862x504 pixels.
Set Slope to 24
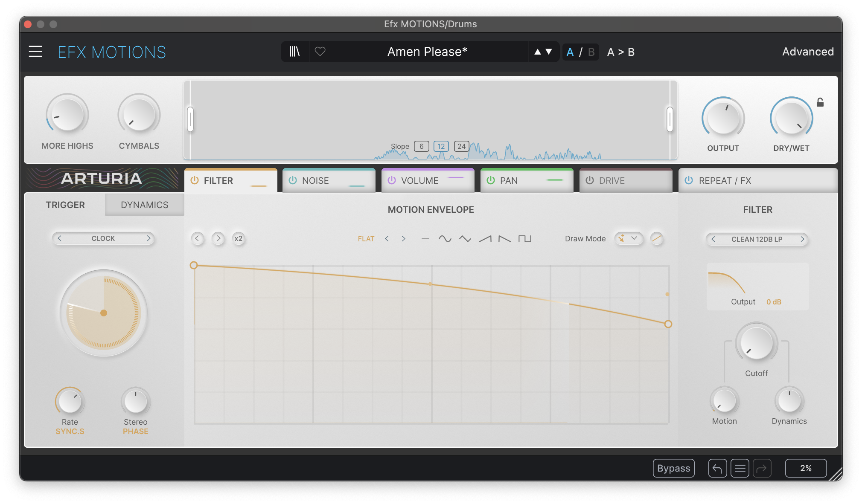(x=461, y=146)
